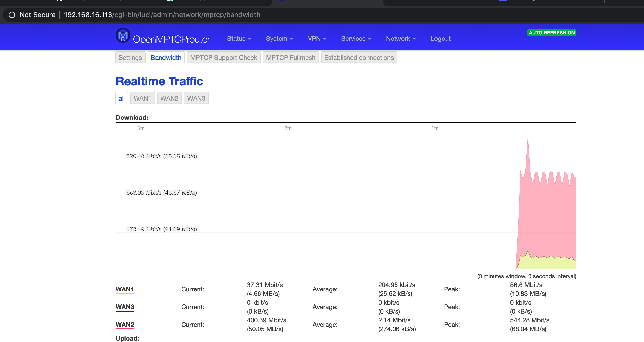The width and height of the screenshot is (644, 342).
Task: Click Logout in the navigation bar
Action: pyautogui.click(x=440, y=39)
